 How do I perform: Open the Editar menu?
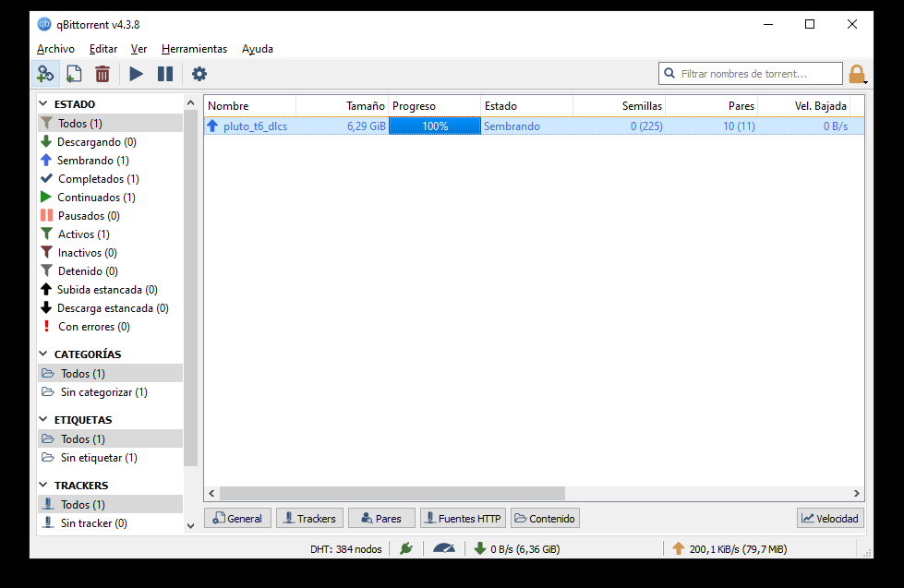point(103,49)
